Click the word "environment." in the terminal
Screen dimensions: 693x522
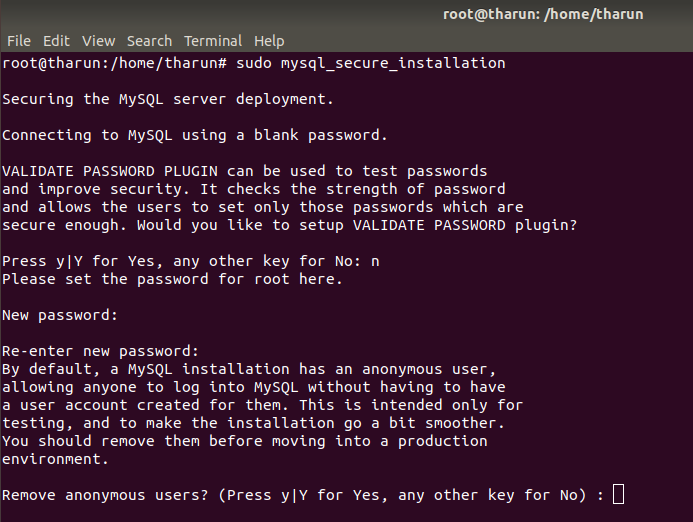tap(52, 459)
